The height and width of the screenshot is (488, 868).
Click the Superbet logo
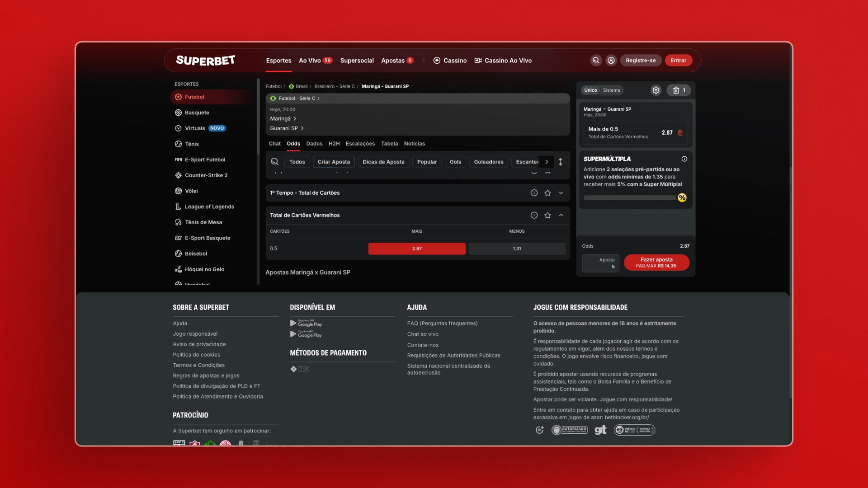[205, 60]
